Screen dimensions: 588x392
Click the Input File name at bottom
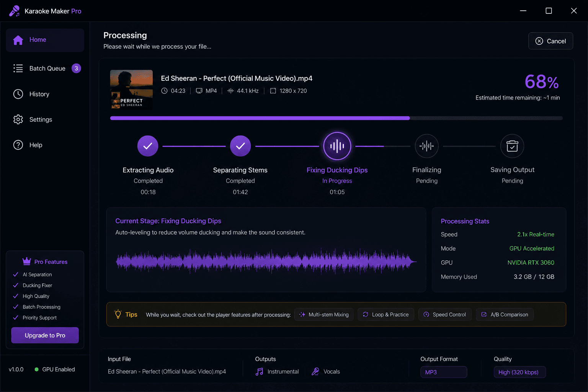pos(167,371)
